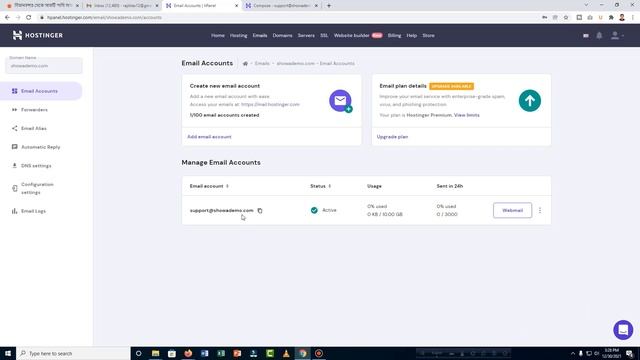
Task: Click the Hostinger logo
Action: (x=38, y=36)
